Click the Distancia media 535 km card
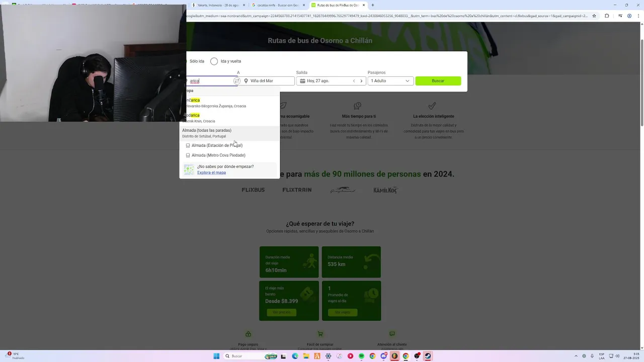The image size is (644, 362). (x=351, y=262)
